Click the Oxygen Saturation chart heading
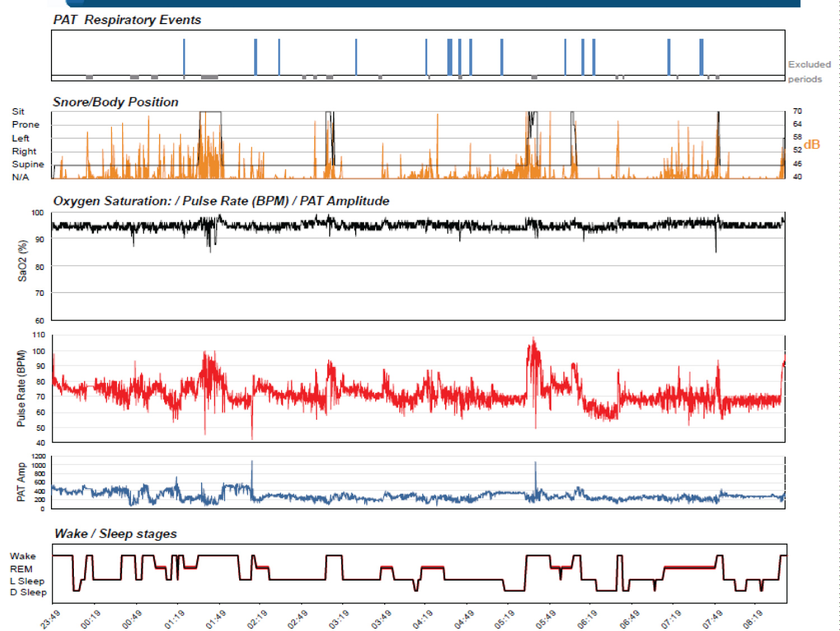The image size is (840, 631). coord(221,201)
